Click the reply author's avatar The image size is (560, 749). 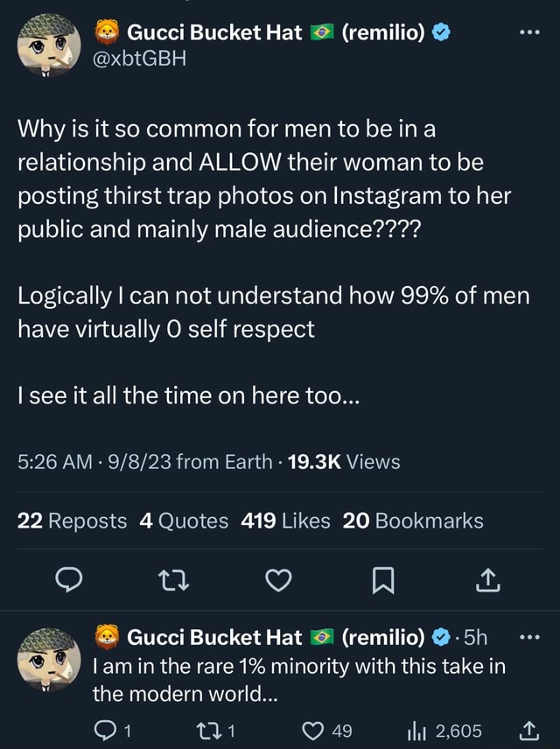(48, 658)
